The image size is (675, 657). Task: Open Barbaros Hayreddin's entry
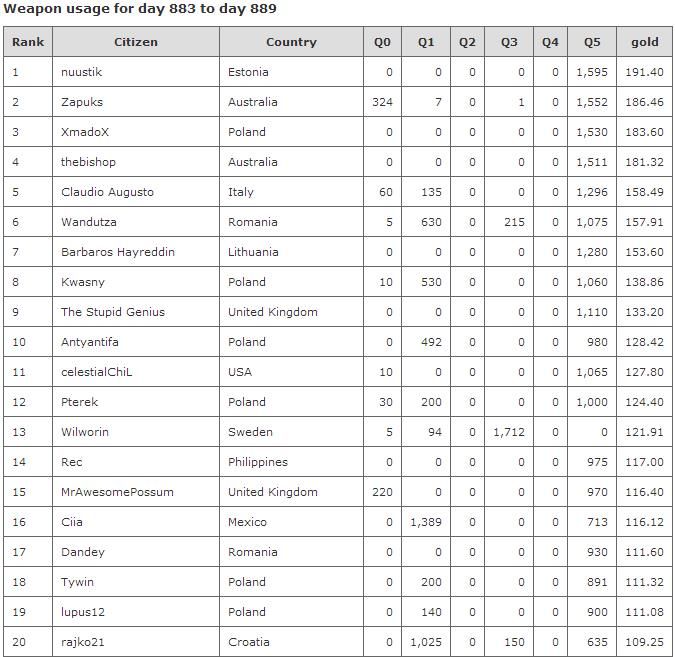[118, 252]
